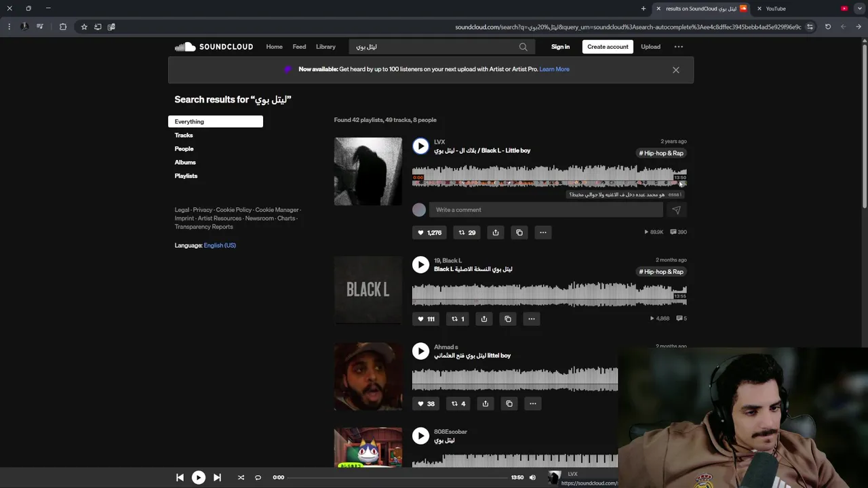The width and height of the screenshot is (868, 488).
Task: Copy link of the LVX track
Action: pos(519,232)
